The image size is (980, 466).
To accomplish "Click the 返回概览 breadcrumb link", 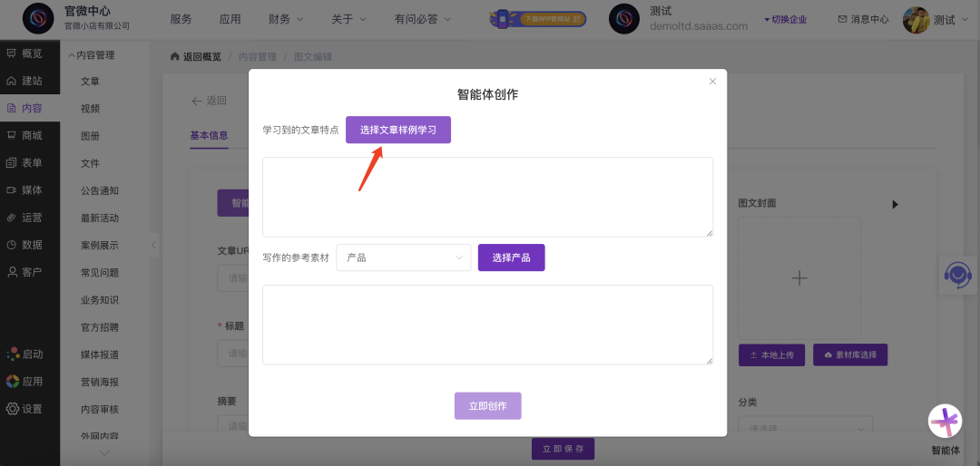I will tap(195, 56).
